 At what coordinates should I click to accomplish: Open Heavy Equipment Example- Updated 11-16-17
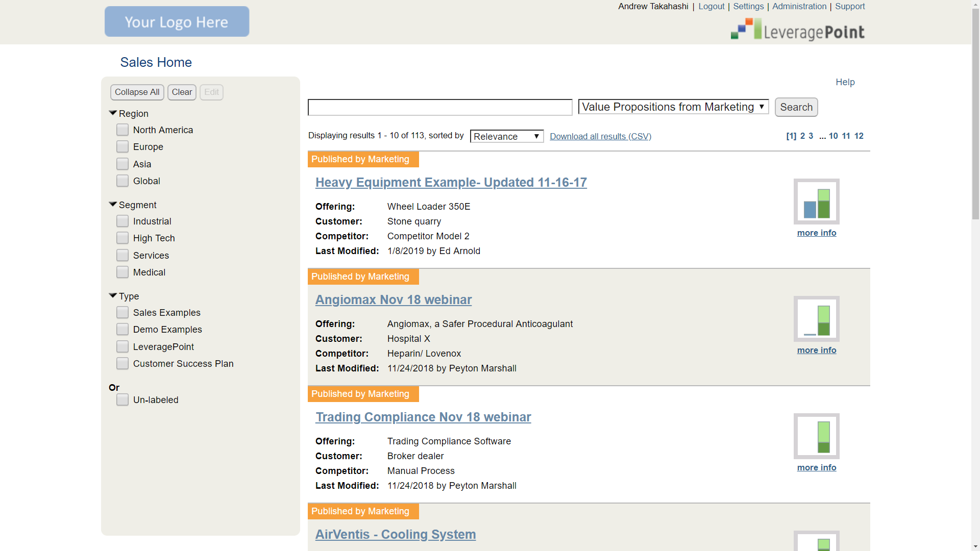451,182
